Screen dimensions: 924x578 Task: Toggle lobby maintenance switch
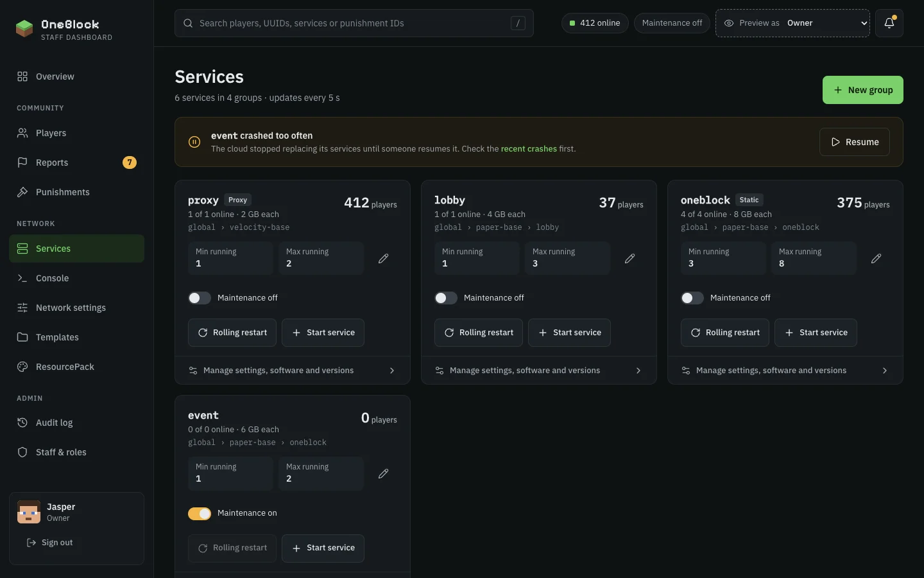click(446, 298)
